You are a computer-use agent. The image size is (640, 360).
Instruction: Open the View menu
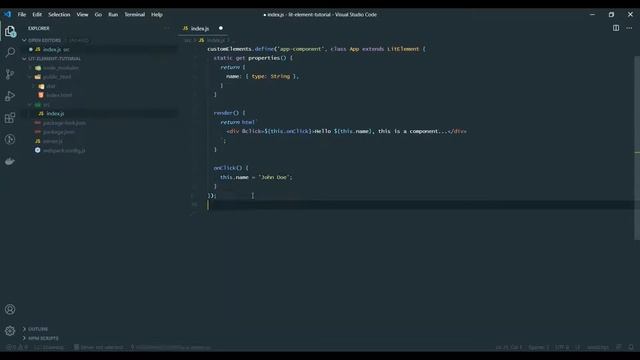(82, 14)
